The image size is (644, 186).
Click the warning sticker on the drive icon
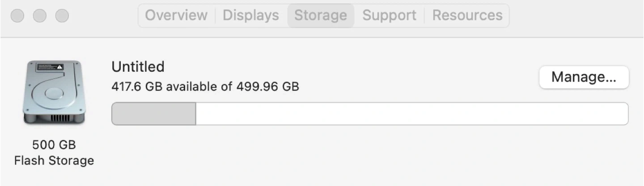pos(50,67)
